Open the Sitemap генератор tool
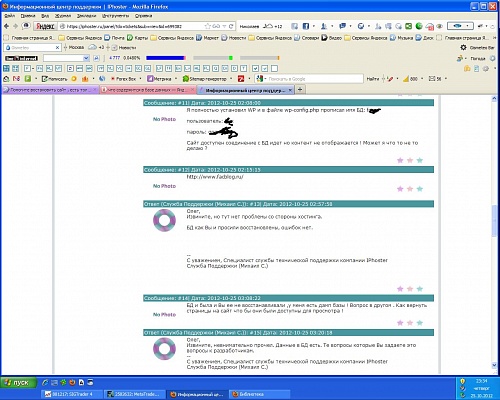This screenshot has height=400, width=500. coord(205,79)
